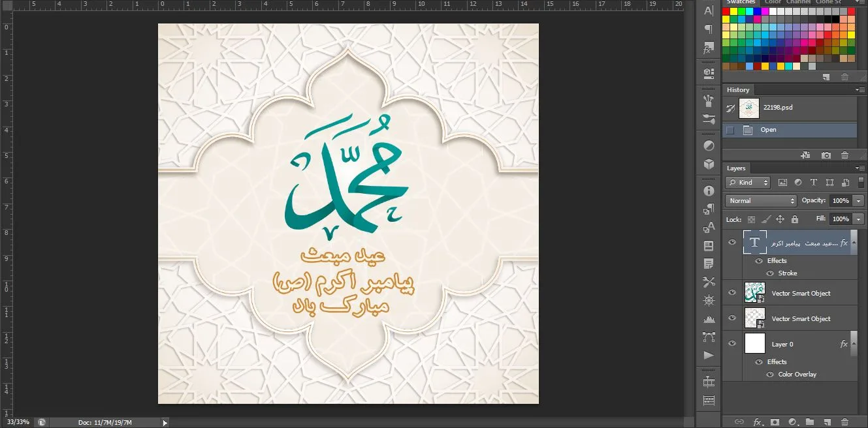Open the Normal blend mode dropdown
Screen dimensions: 868x428
point(761,201)
